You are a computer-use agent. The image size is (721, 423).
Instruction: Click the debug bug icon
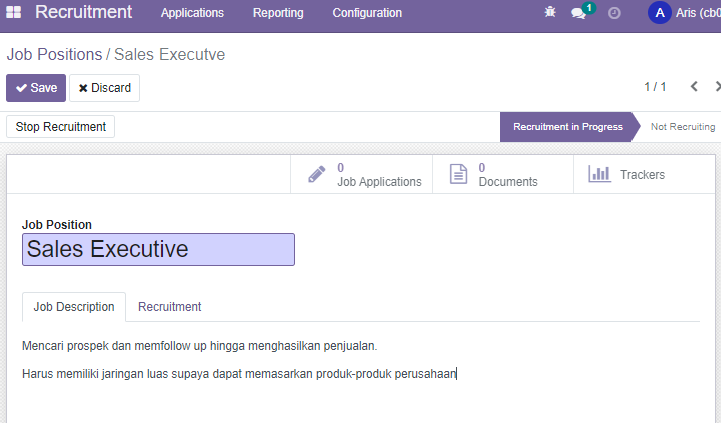point(550,12)
